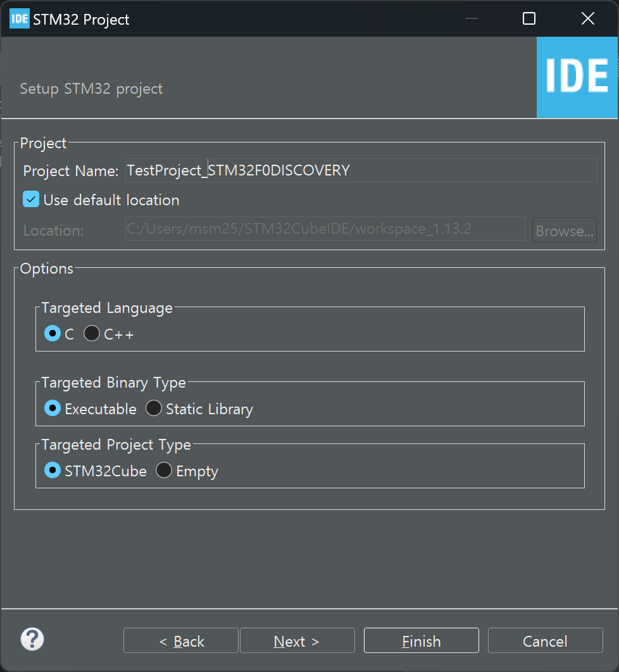Minimize the STM32 Project window
Image resolution: width=619 pixels, height=672 pixels.
[x=471, y=18]
